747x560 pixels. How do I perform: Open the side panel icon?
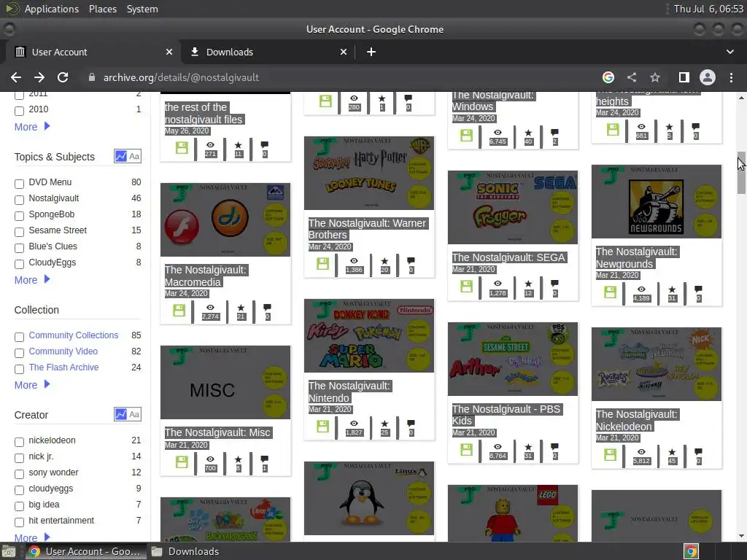point(684,77)
